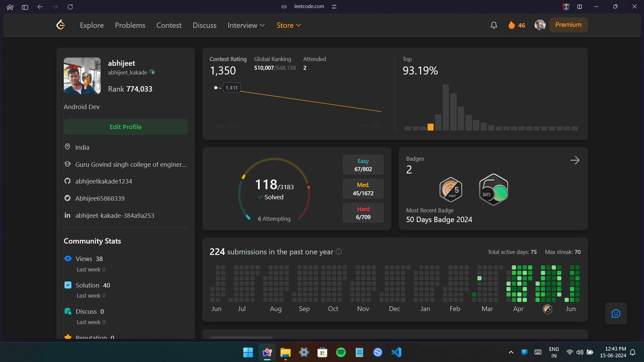Click the 6 Attempting label
Screen dimensions: 644x362
[x=274, y=219]
